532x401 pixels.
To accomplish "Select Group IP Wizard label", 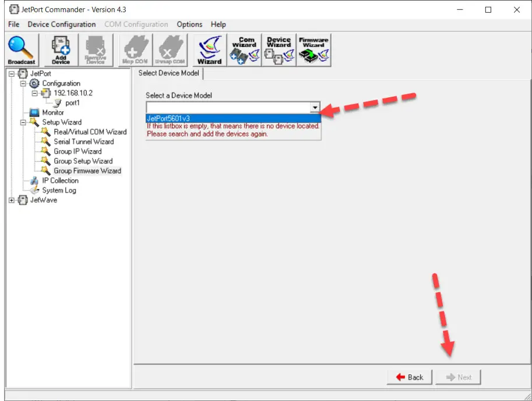I will 77,151.
